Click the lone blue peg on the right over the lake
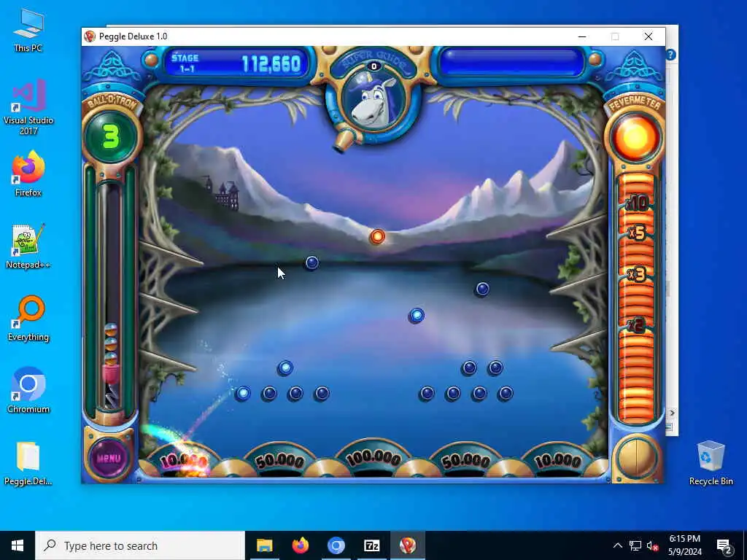The image size is (747, 560). click(x=482, y=289)
